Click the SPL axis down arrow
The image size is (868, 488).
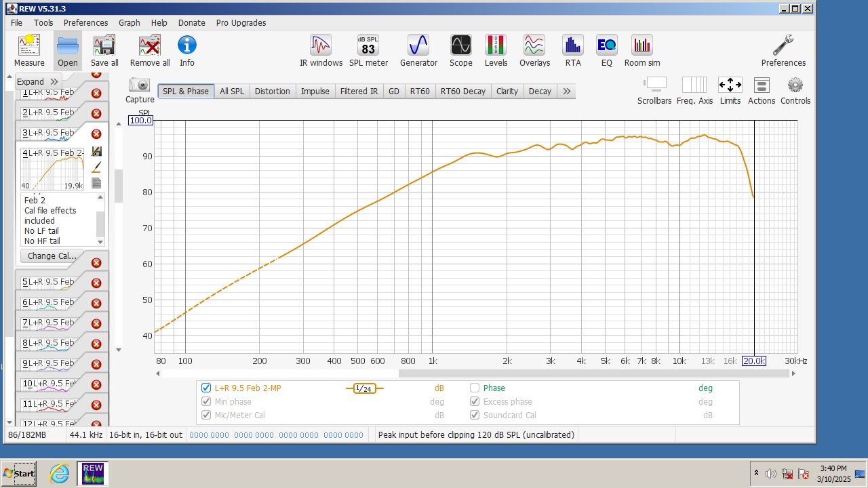119,350
